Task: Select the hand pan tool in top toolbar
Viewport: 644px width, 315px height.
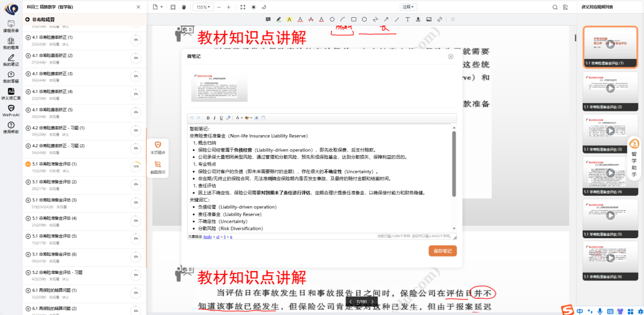Action: pyautogui.click(x=184, y=7)
